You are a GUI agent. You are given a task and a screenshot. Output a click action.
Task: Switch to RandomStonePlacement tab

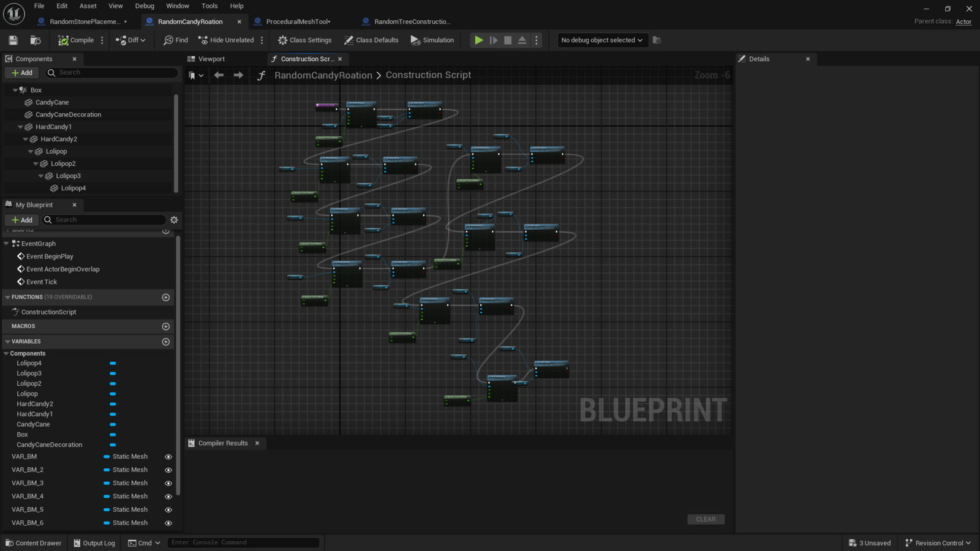tap(85, 21)
